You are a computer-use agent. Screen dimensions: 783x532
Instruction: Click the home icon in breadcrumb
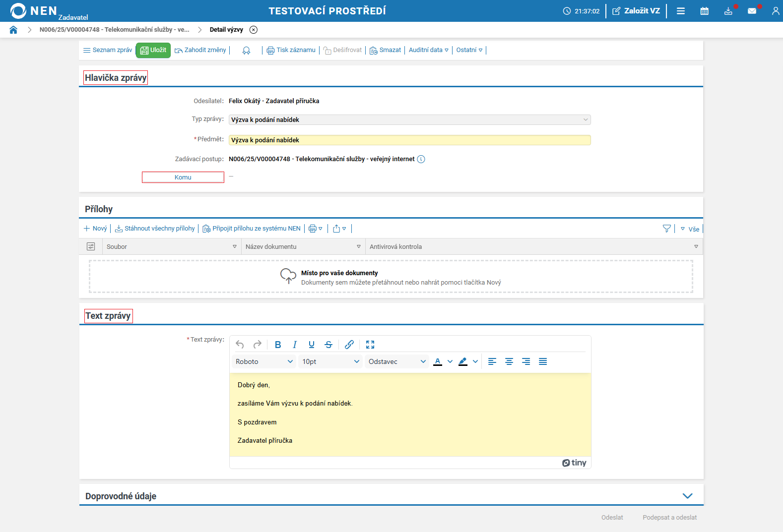click(x=13, y=30)
